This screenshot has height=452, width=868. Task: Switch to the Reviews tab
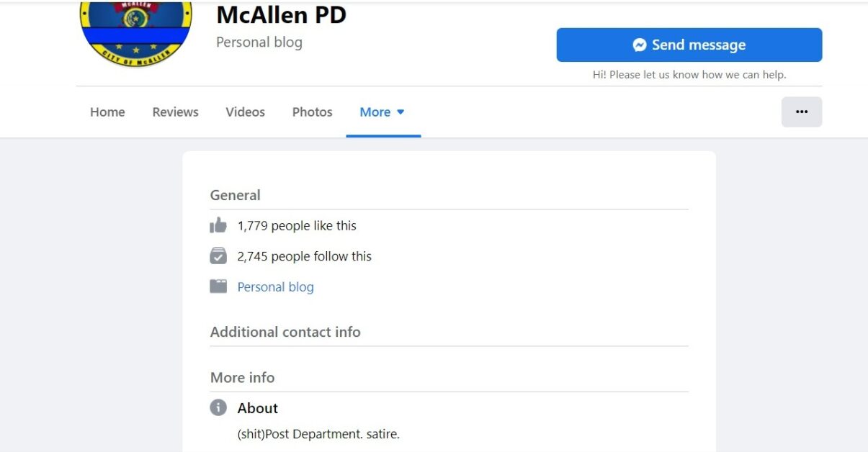coord(175,112)
